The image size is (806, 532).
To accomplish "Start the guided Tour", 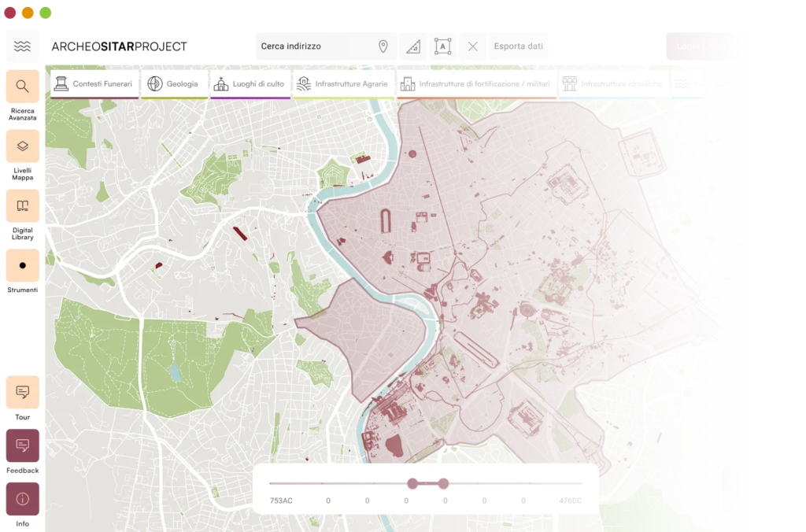I will pyautogui.click(x=22, y=392).
